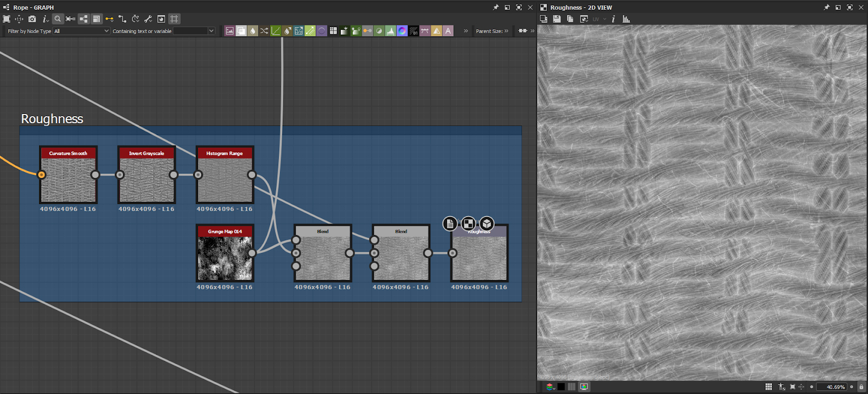
Task: Show the histogram in the 2D view
Action: [x=627, y=19]
